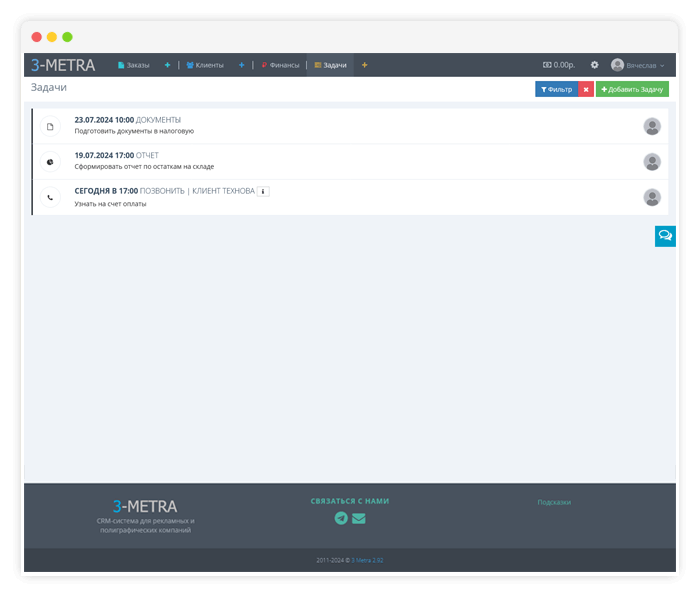Click the green maximize window button
The width and height of the screenshot is (700, 600).
(67, 37)
